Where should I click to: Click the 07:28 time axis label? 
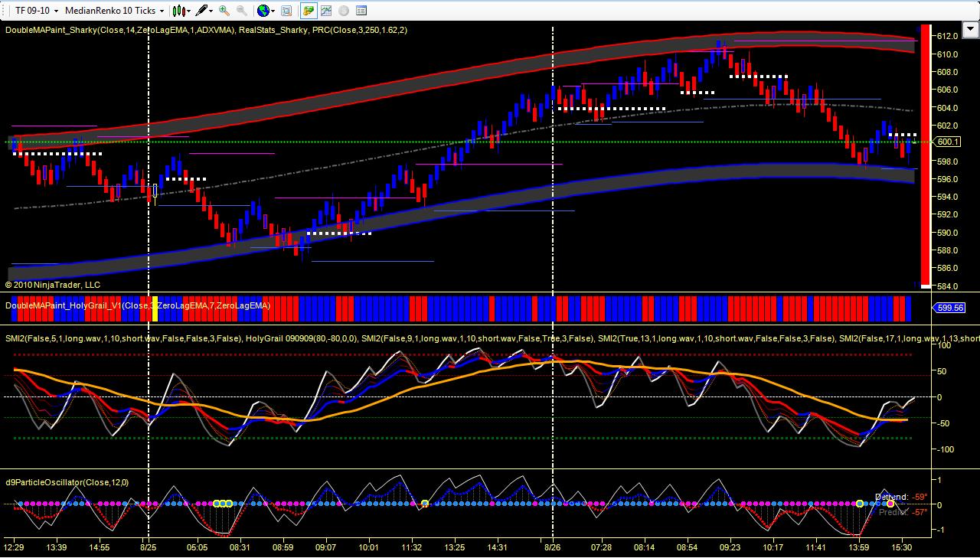pos(601,547)
